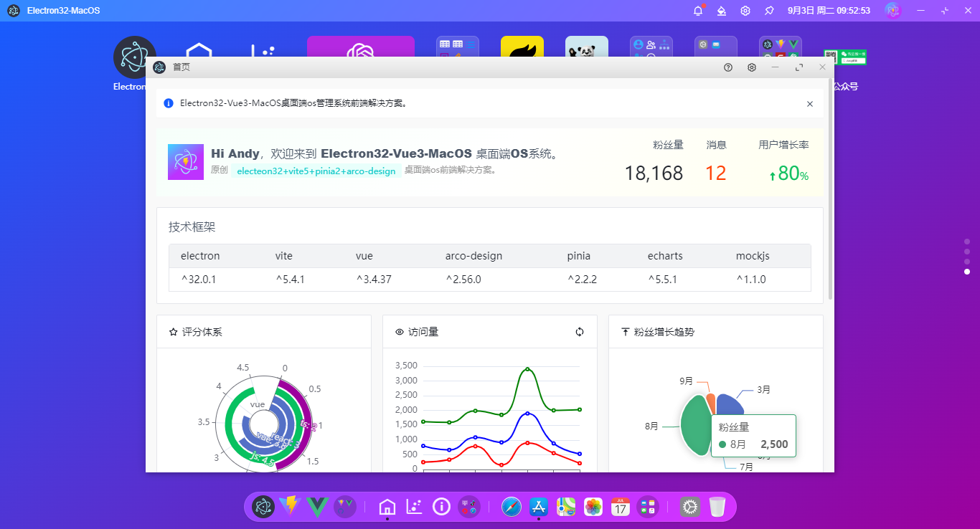Select the home icon in the dock

tap(387, 507)
